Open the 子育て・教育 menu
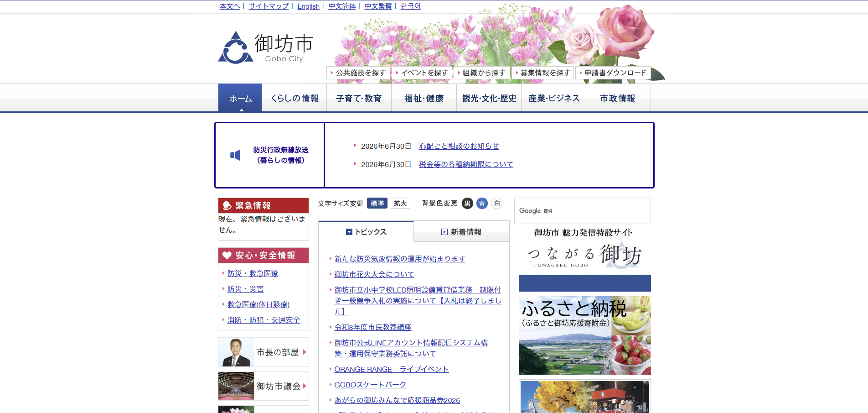The width and height of the screenshot is (868, 413). coord(359,98)
